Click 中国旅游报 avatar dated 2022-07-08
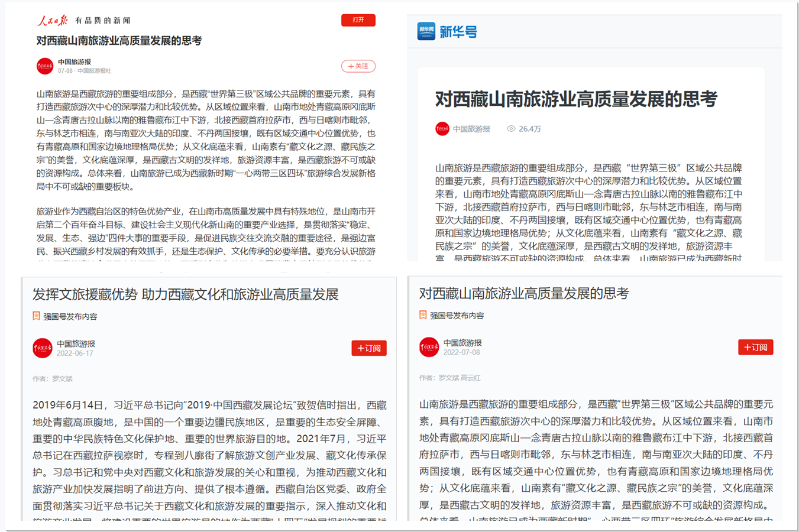Image resolution: width=799 pixels, height=532 pixels. [429, 347]
